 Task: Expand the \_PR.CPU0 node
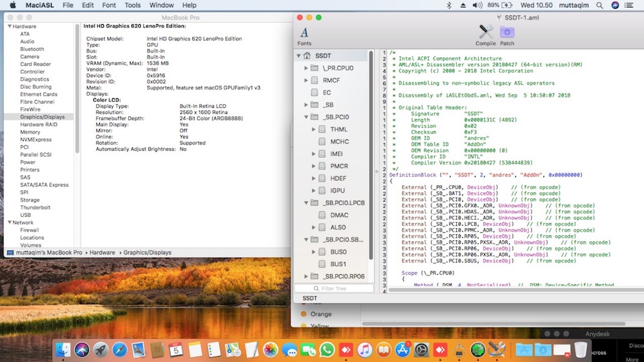click(x=307, y=68)
